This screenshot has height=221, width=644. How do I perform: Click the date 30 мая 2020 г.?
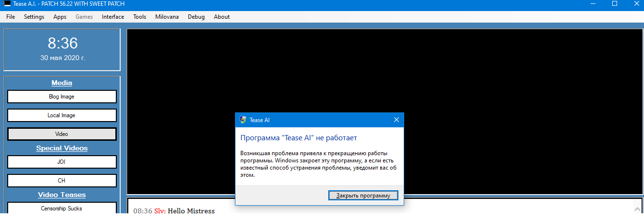(62, 58)
